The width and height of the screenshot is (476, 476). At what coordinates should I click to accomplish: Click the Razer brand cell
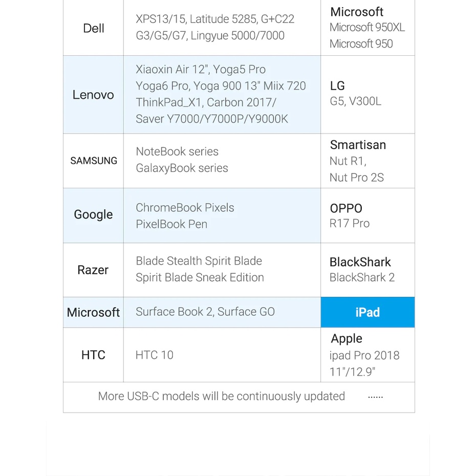tap(93, 270)
